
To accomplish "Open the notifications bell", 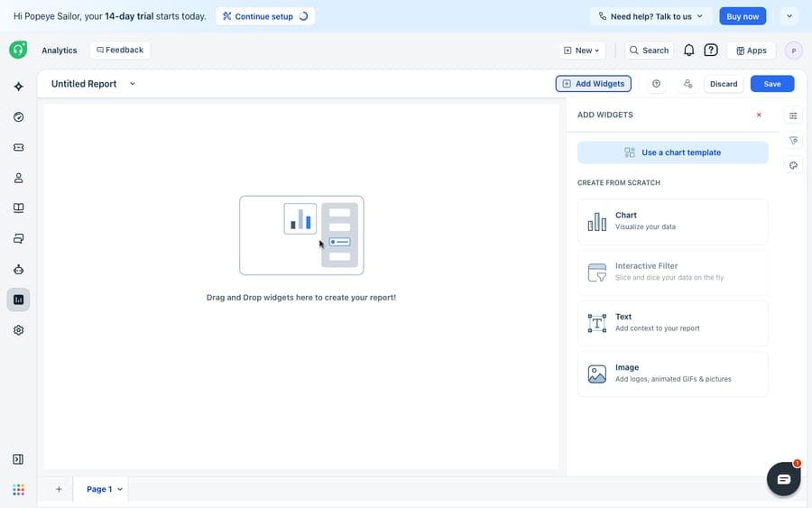I will pos(688,51).
